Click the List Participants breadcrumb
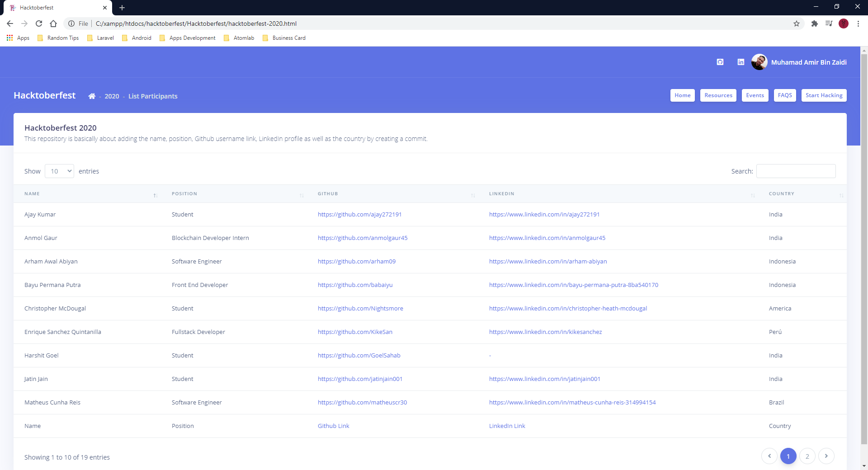This screenshot has width=868, height=470. point(153,96)
